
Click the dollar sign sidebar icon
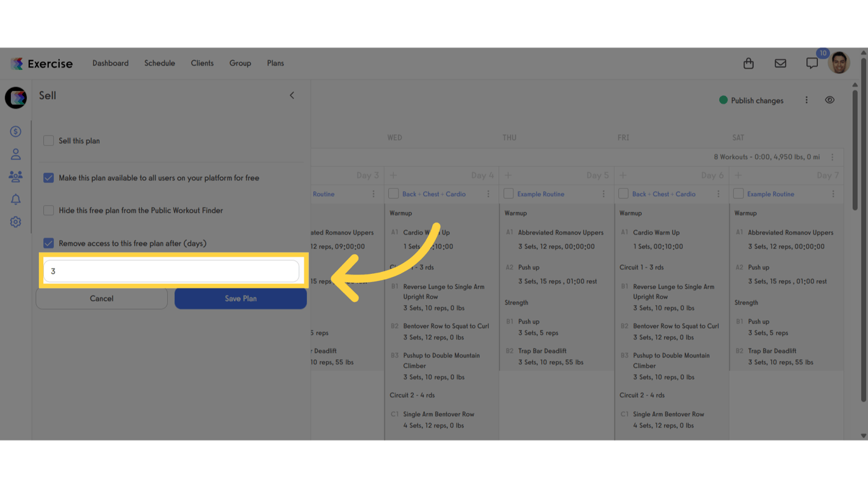16,132
